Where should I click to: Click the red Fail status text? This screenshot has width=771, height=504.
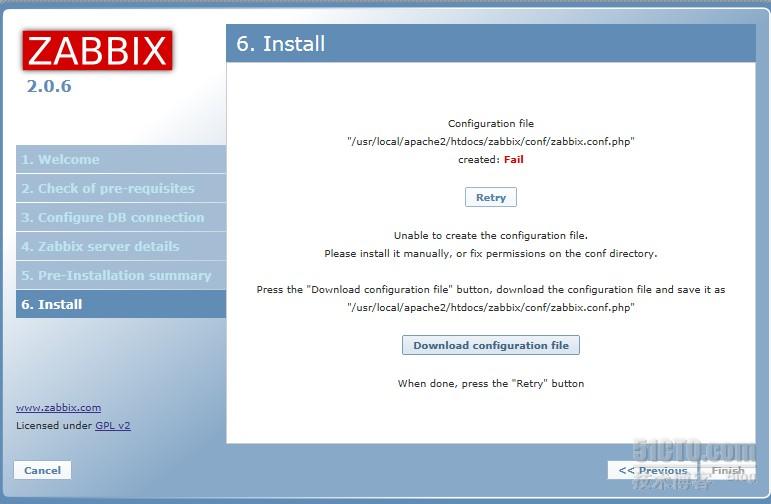pyautogui.click(x=513, y=159)
